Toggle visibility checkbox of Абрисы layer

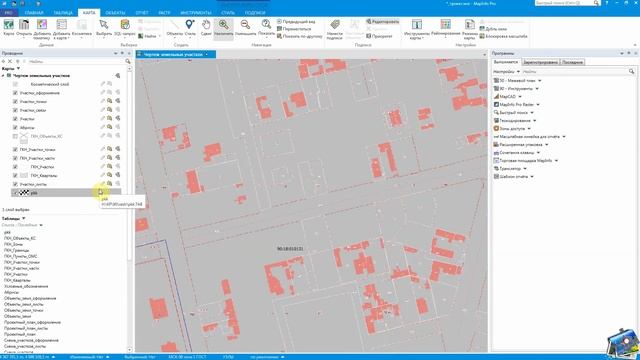point(15,128)
